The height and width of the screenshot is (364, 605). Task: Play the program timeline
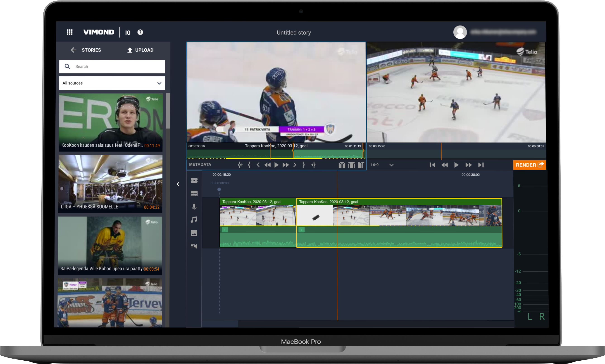(x=456, y=165)
